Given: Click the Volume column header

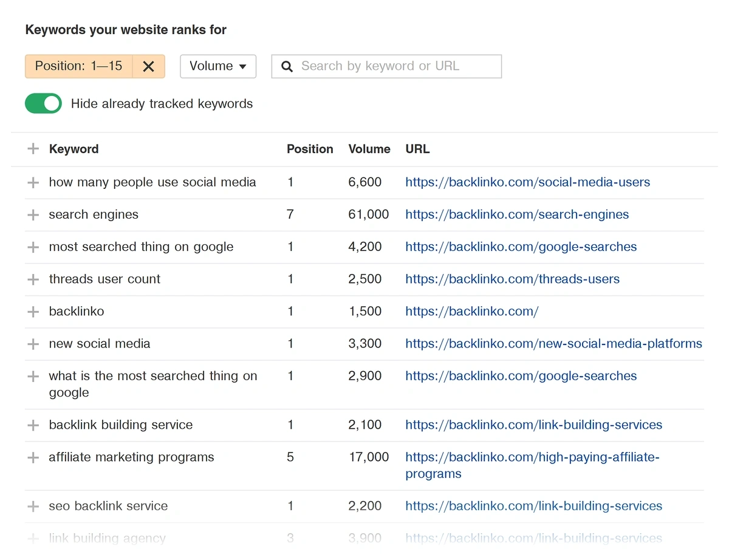Looking at the screenshot, I should (x=369, y=149).
